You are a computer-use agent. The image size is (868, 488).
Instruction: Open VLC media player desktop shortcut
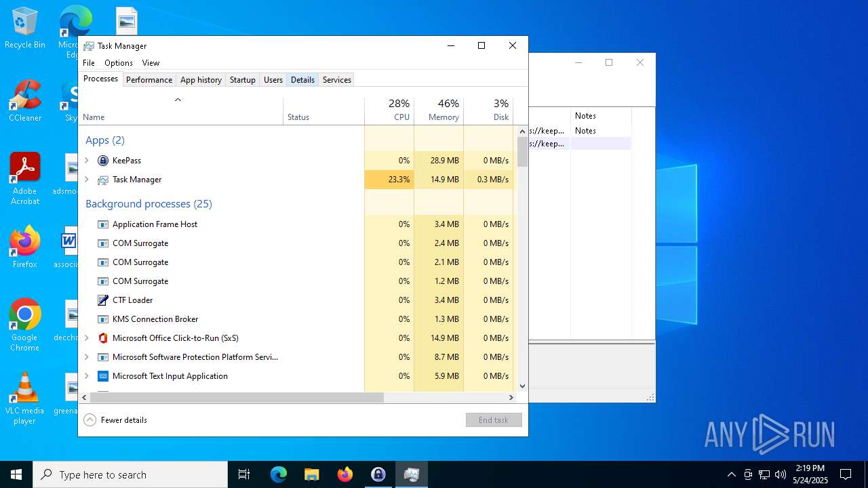tap(25, 399)
